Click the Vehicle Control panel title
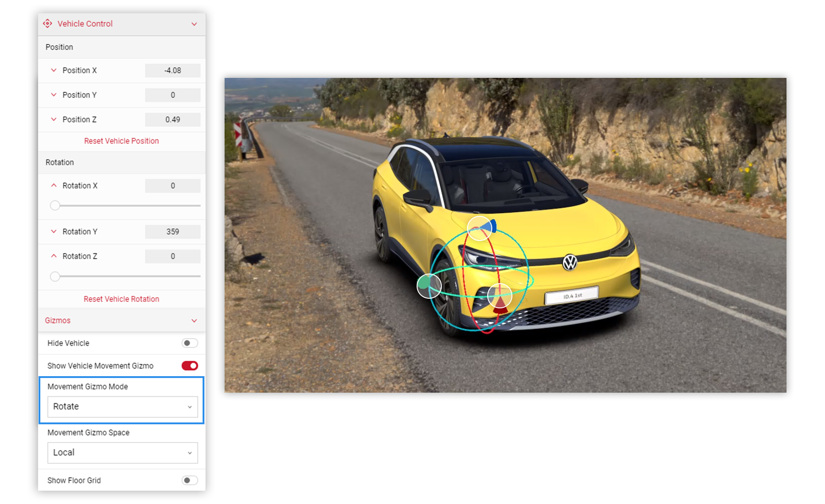 coord(85,24)
